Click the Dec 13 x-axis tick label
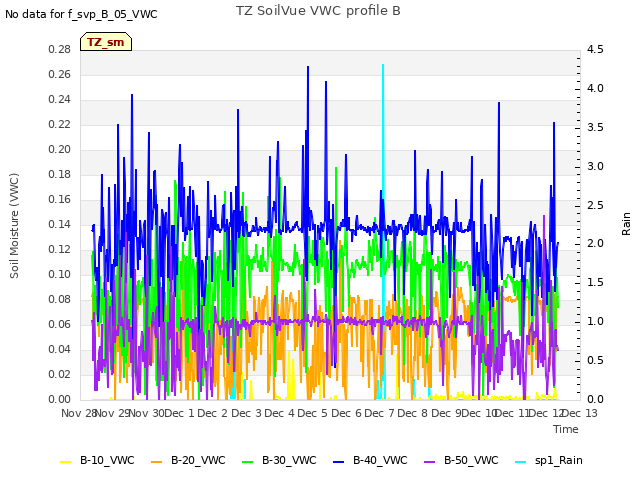 580,413
